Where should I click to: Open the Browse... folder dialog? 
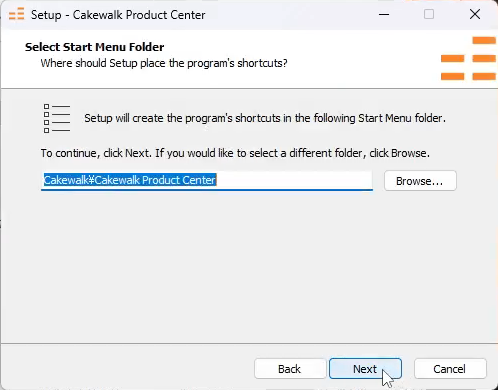click(x=420, y=181)
